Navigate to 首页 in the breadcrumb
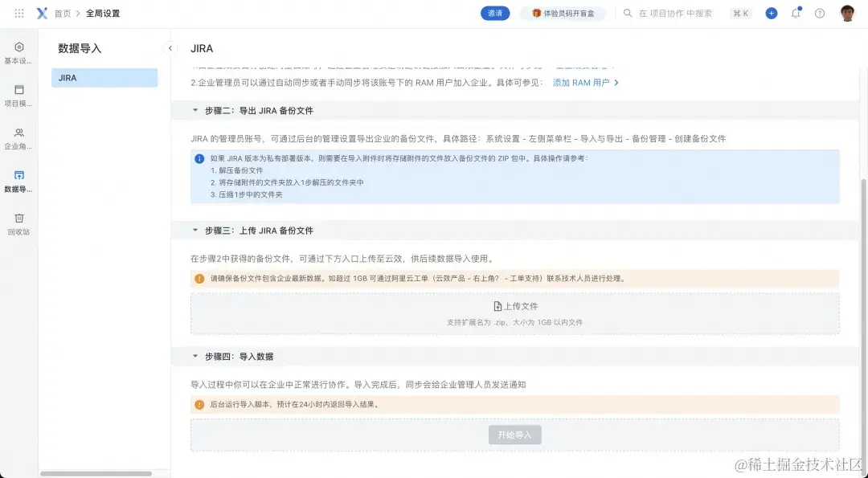Screen dimensions: 868x478 pyautogui.click(x=61, y=13)
